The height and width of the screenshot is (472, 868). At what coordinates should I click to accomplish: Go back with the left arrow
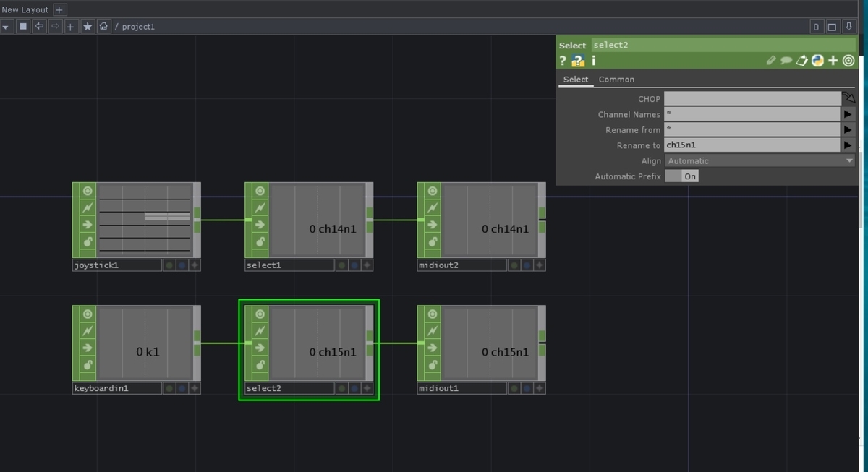point(38,27)
